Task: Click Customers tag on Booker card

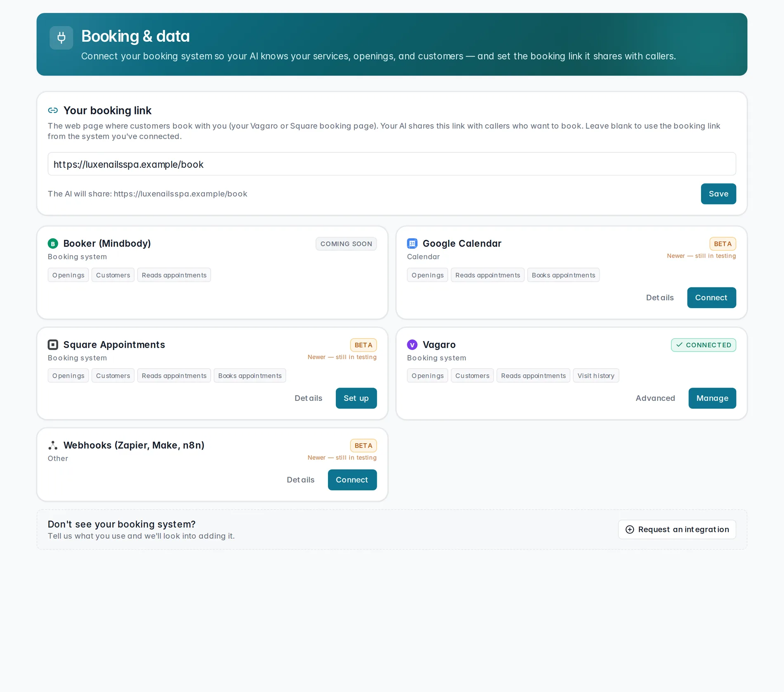Action: [x=113, y=275]
